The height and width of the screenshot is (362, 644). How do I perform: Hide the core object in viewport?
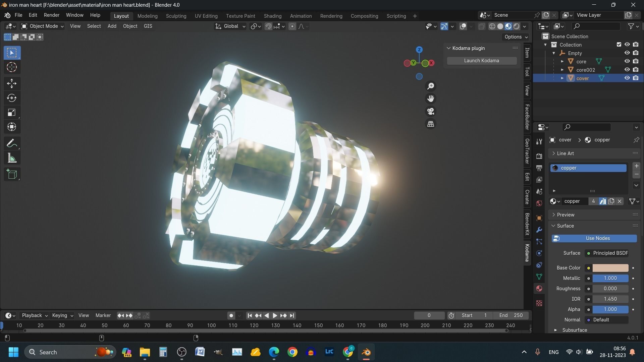(627, 61)
